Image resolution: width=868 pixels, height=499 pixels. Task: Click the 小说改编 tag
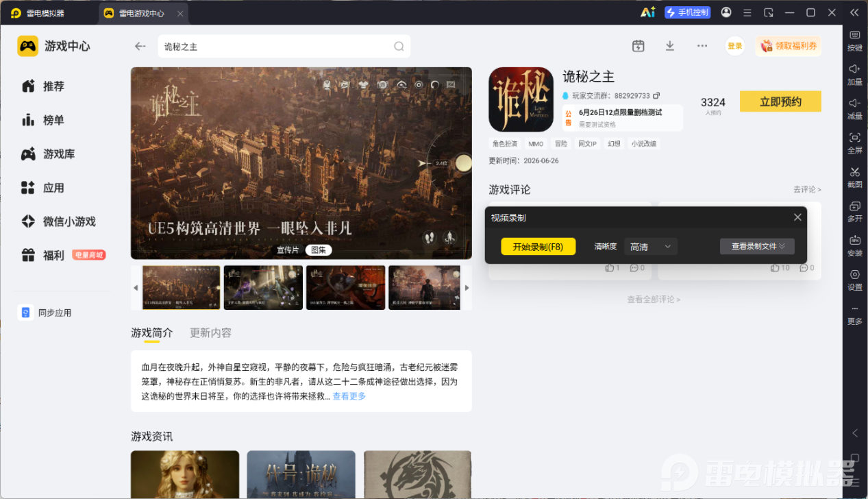[643, 144]
